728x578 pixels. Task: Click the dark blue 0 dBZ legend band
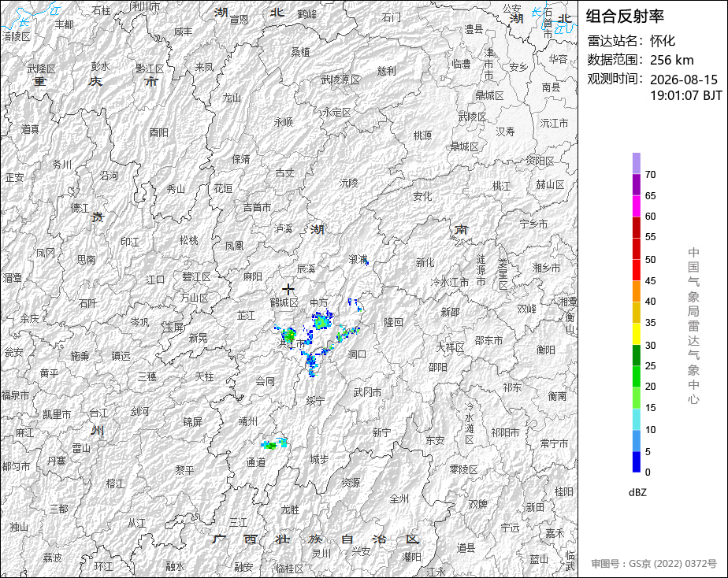coord(636,462)
